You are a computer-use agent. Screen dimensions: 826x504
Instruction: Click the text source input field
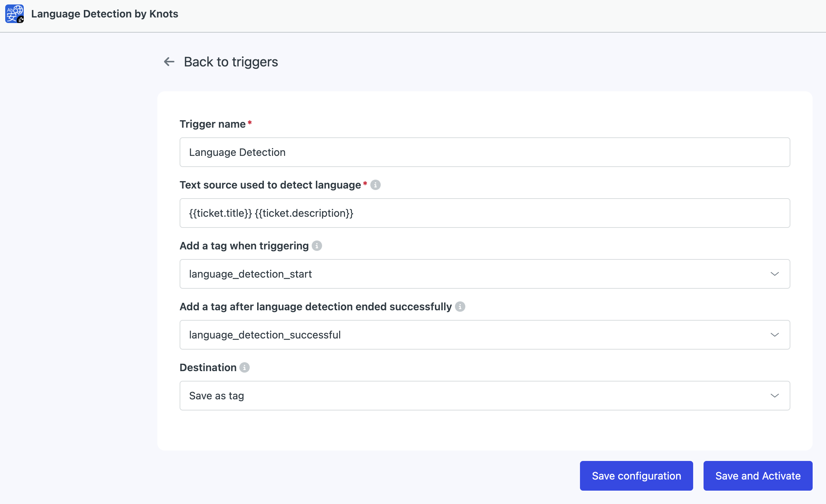point(485,213)
